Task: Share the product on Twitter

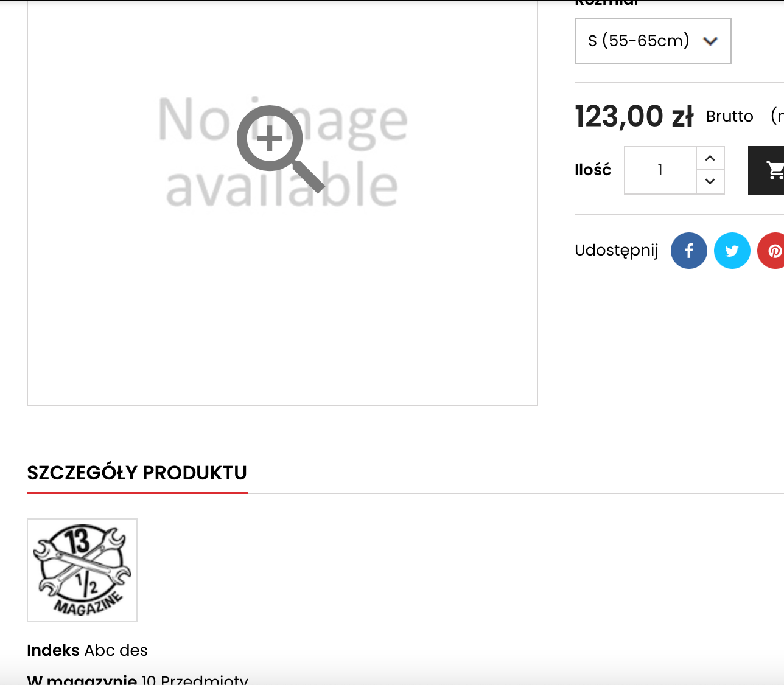Action: coord(732,251)
